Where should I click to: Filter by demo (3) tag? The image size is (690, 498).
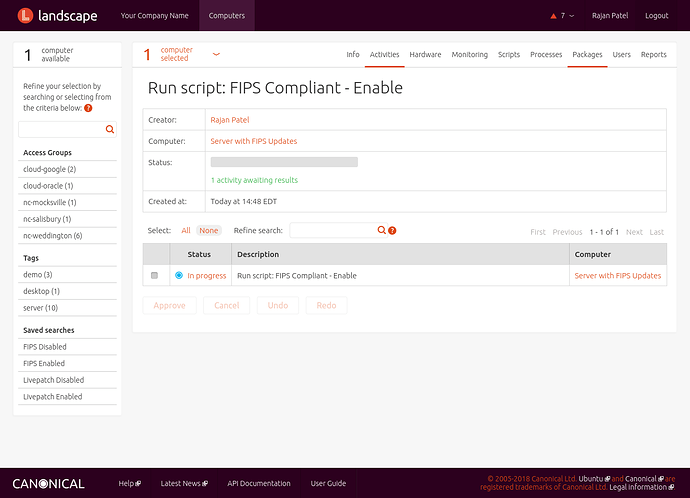[x=38, y=275]
